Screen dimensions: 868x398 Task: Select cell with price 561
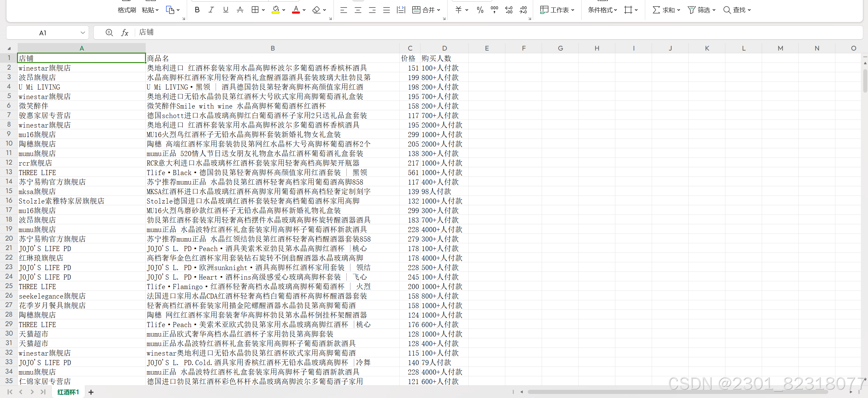click(410, 172)
